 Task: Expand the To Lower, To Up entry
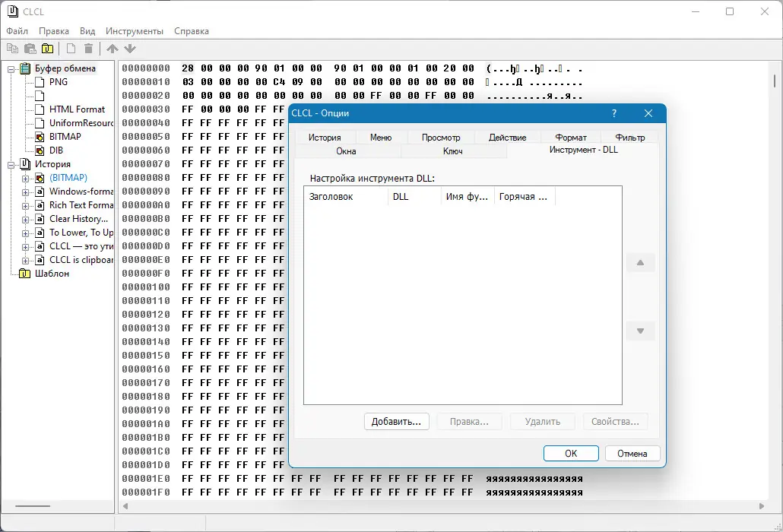(x=26, y=233)
